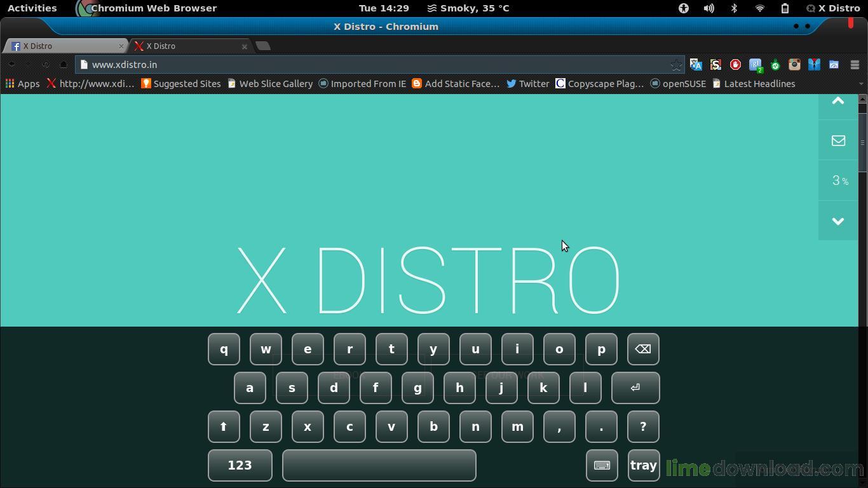Open the Google Translate extension

click(696, 65)
